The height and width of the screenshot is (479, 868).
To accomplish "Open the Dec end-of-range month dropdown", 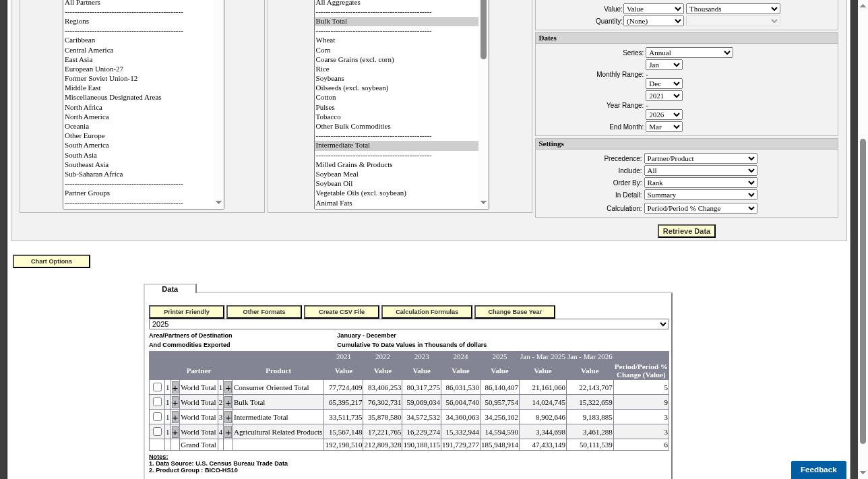I will coord(664,84).
